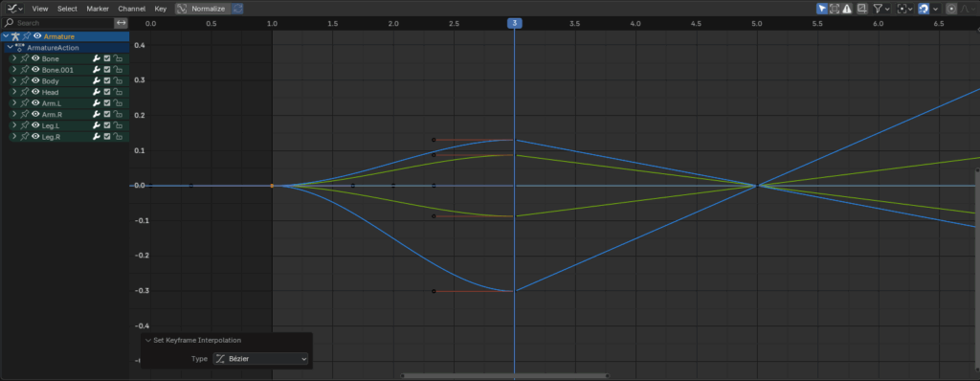This screenshot has width=980, height=381.
Task: Toggle modifiers wrench on Arm.R row
Action: click(x=97, y=115)
